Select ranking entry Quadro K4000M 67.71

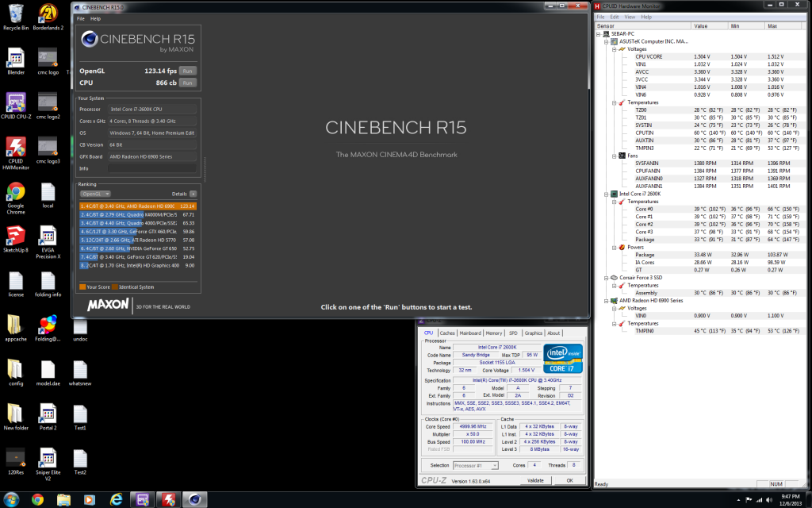[x=138, y=214]
